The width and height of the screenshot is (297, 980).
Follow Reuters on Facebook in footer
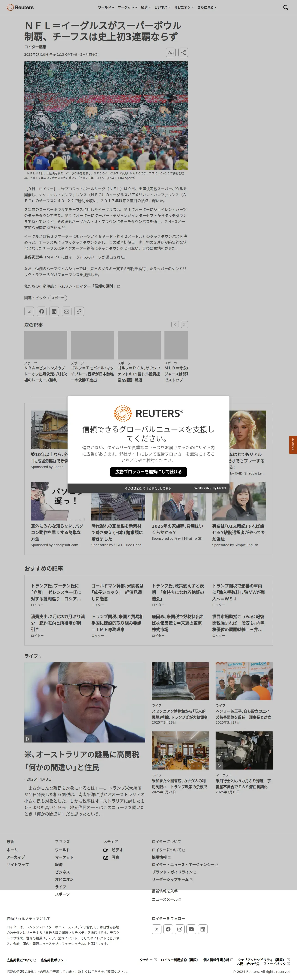point(168,929)
